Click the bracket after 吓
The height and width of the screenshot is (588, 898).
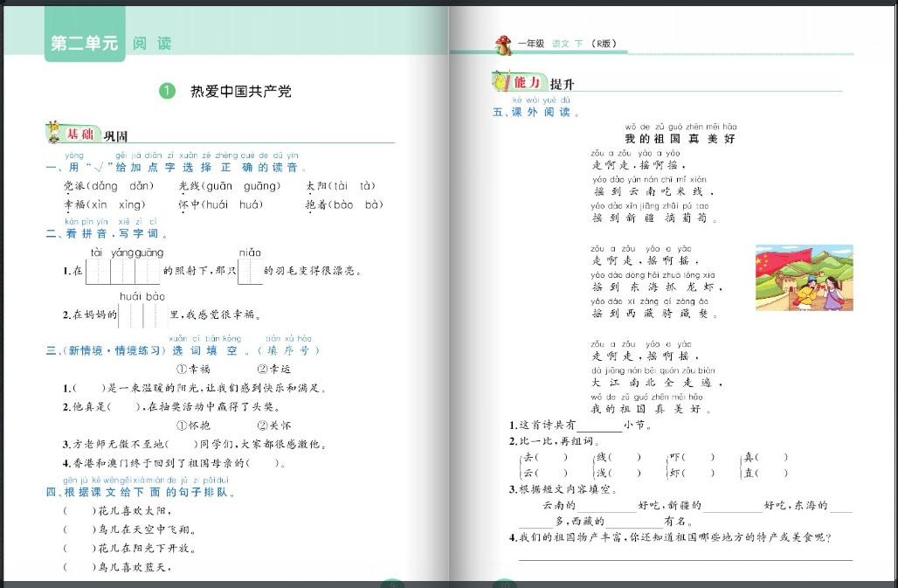(x=698, y=458)
